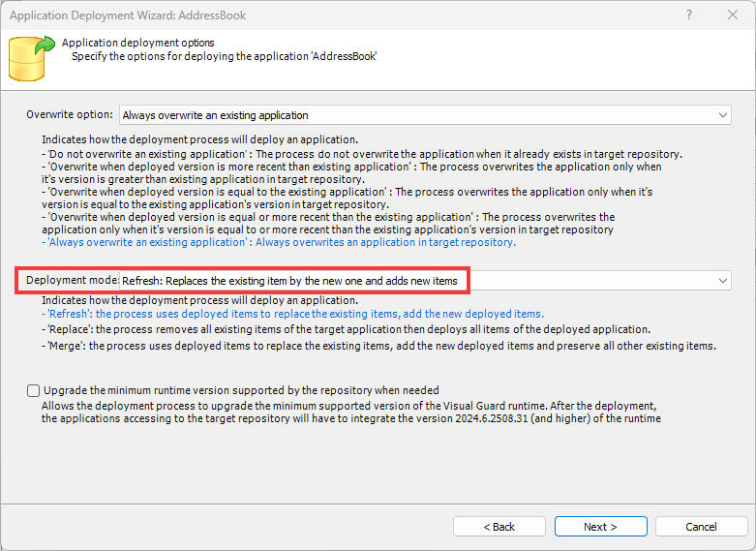Click 'Overwrite when deployed version is equal or more recent' description
Viewport: 756px width, 551px height.
pos(328,224)
